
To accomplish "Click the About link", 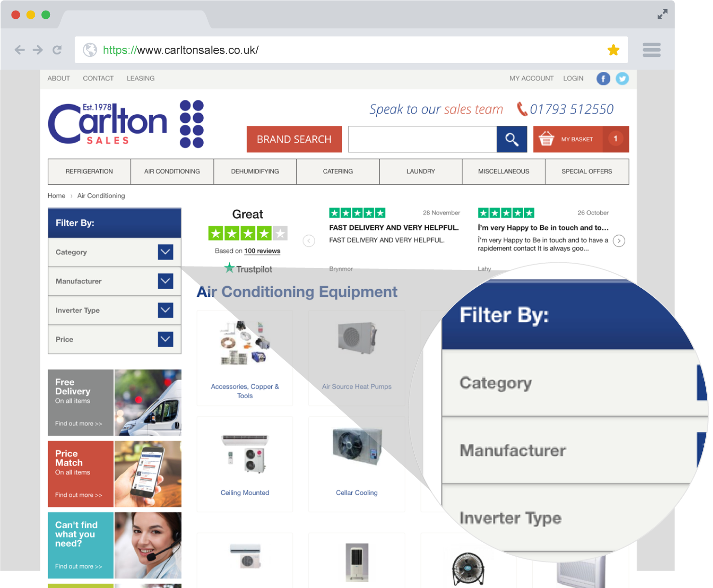I will pos(59,78).
